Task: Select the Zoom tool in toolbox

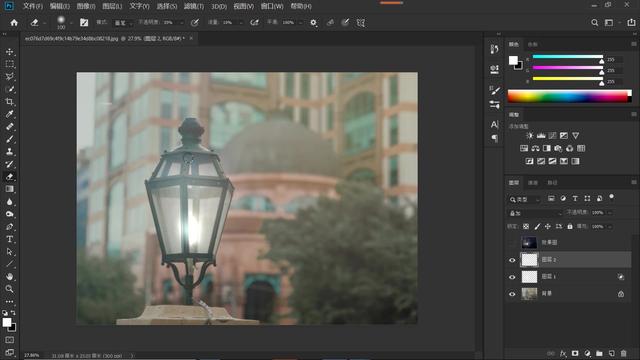Action: [9, 289]
